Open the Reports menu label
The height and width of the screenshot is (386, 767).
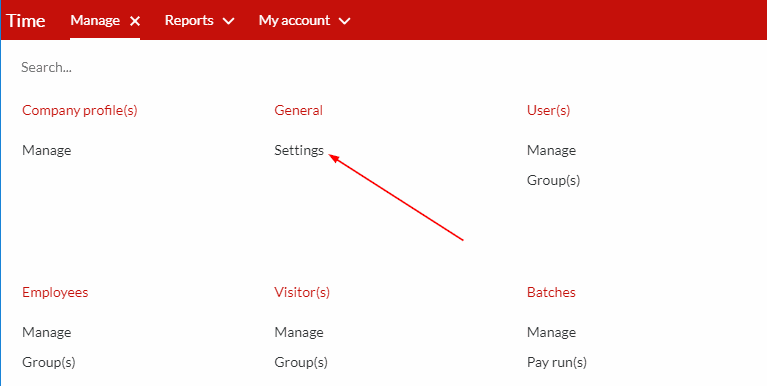click(189, 20)
